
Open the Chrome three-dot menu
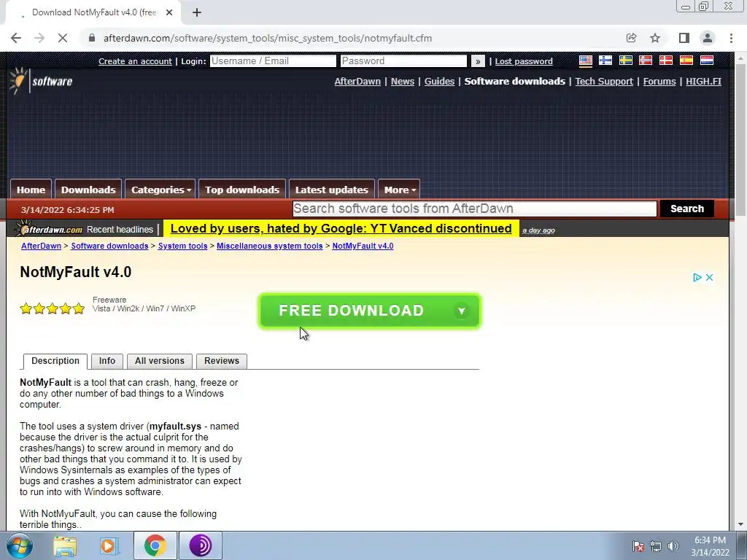[x=731, y=38]
